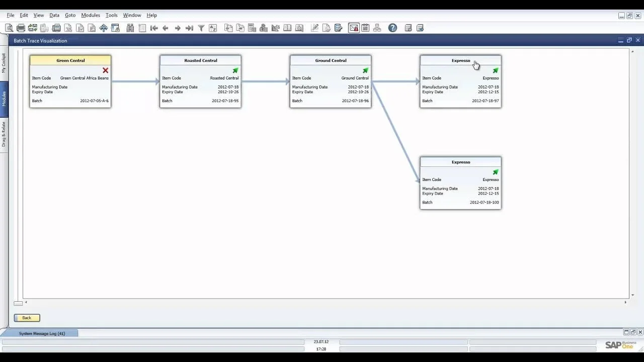Click the date 23.07.12 in status bar
The height and width of the screenshot is (362, 644).
click(x=321, y=342)
